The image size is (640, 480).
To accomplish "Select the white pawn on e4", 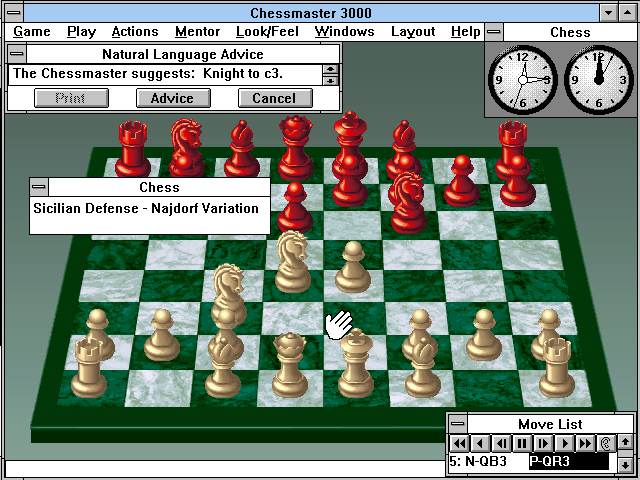I will [353, 267].
